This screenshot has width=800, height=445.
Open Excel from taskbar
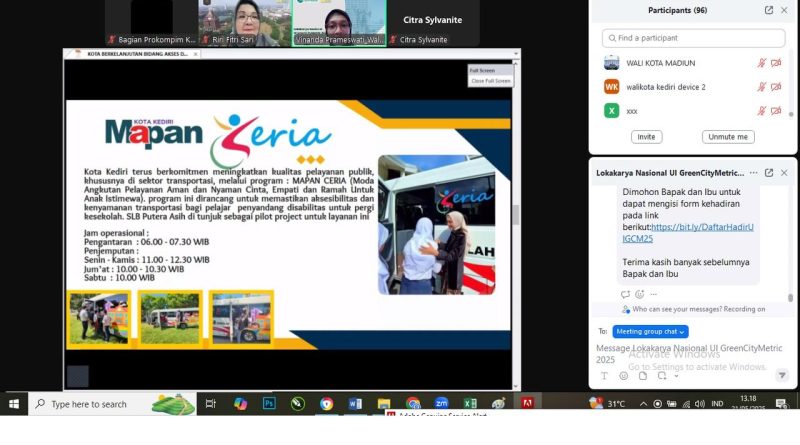coord(470,404)
